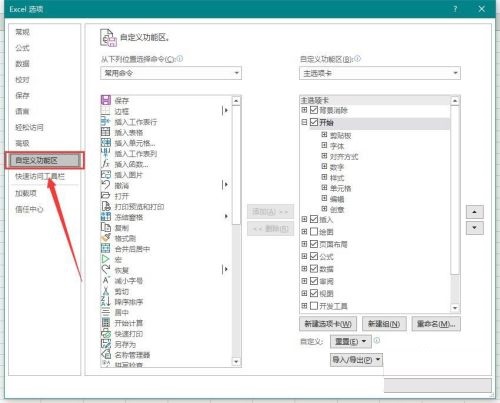Toggle the 审阅 tab checkbox
The width and height of the screenshot is (500, 403).
(314, 281)
